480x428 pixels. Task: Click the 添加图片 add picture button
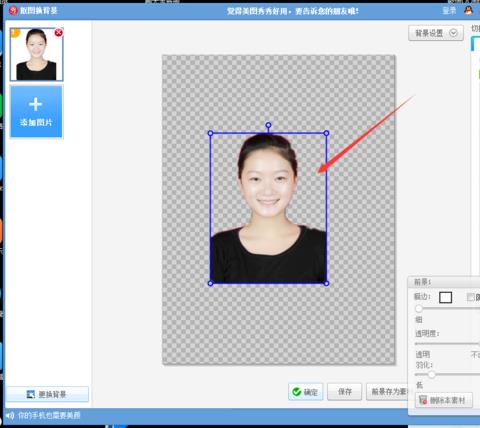(36, 112)
